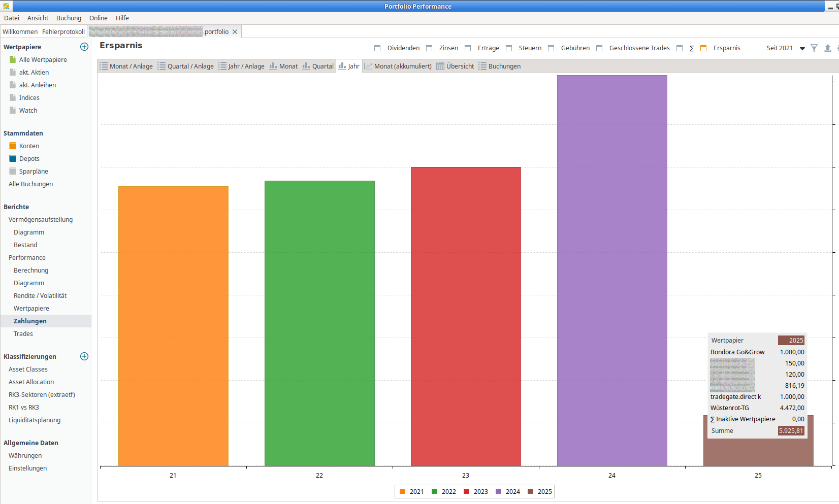
Task: Close the .portfolio file tab
Action: pyautogui.click(x=235, y=31)
